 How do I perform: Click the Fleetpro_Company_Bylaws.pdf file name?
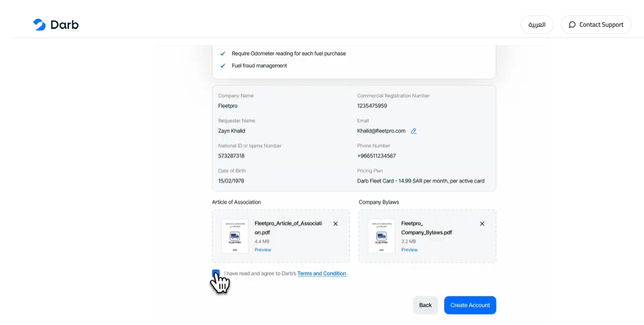point(427,228)
